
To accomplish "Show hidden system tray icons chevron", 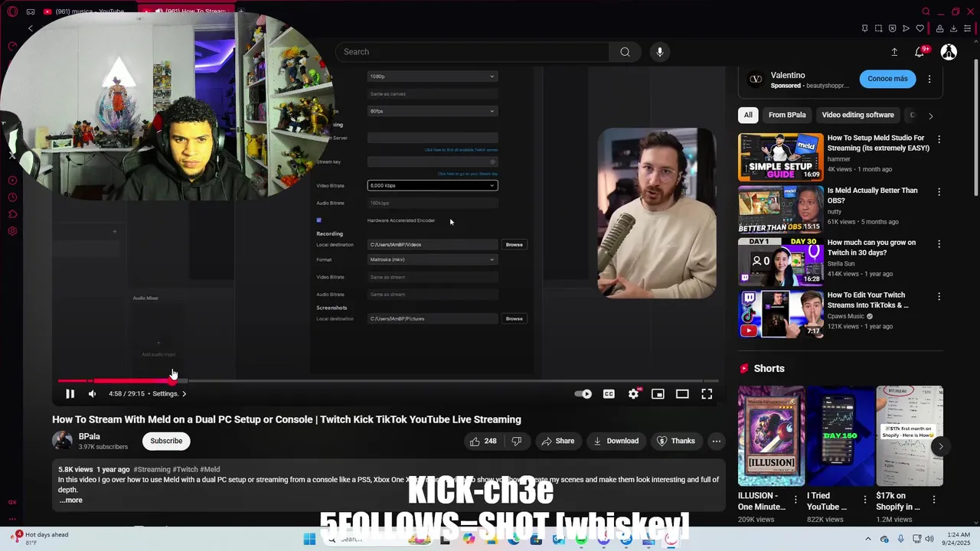I will click(867, 540).
